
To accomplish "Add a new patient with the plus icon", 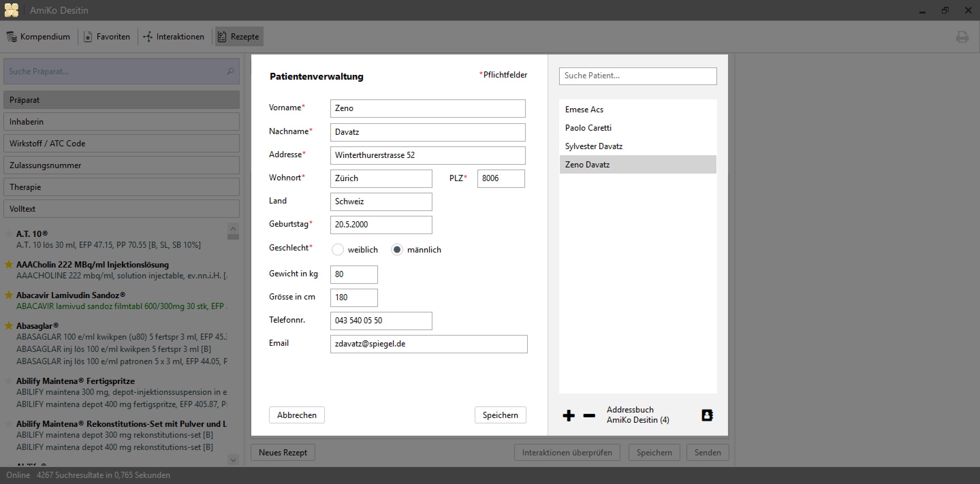I will pyautogui.click(x=569, y=415).
